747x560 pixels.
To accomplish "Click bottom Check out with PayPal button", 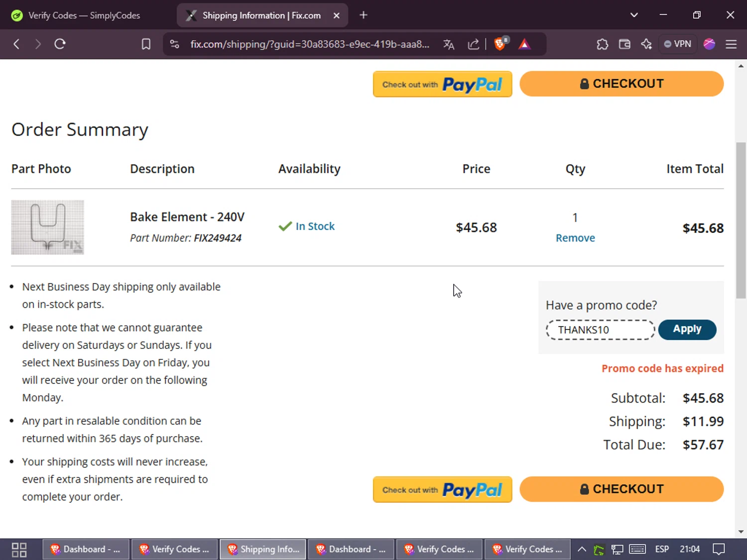I will [442, 490].
